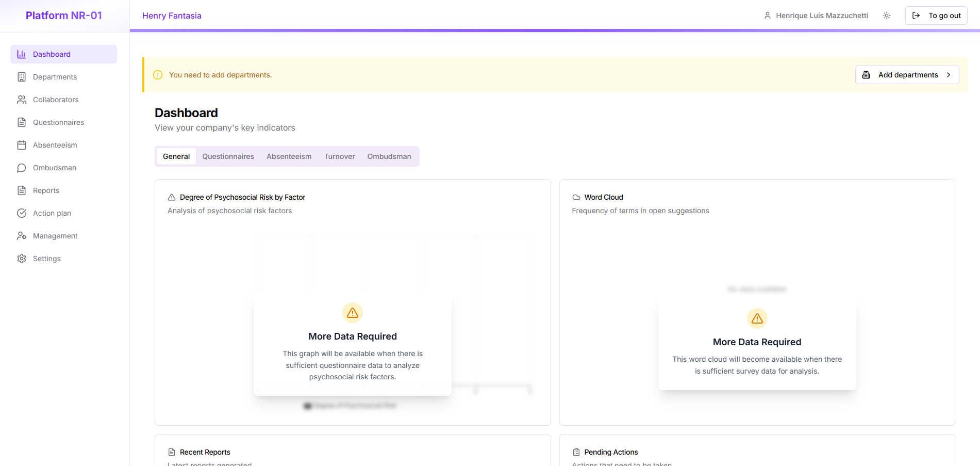Select the Reports file icon
The height and width of the screenshot is (466, 980).
coord(21,190)
